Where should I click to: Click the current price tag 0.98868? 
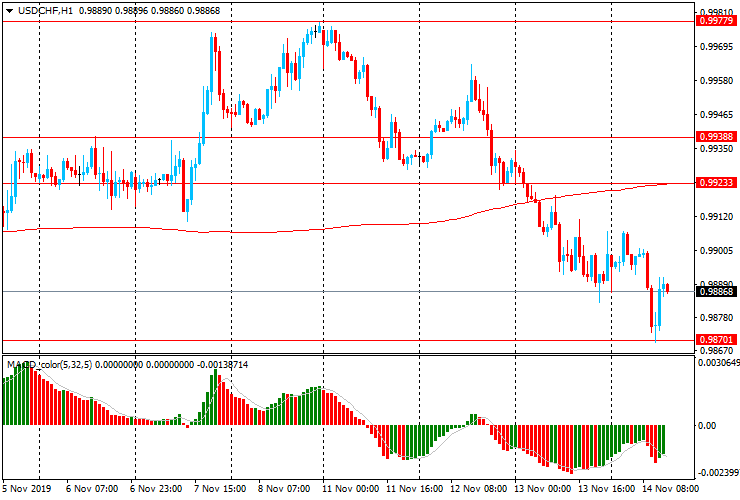718,292
